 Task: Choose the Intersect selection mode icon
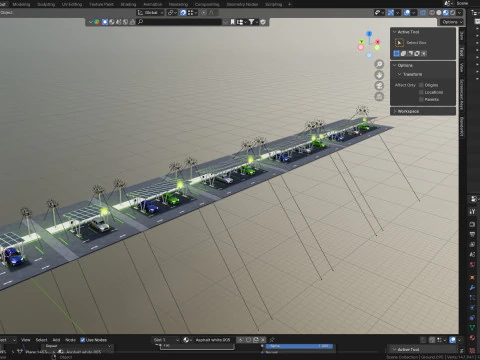click(424, 53)
